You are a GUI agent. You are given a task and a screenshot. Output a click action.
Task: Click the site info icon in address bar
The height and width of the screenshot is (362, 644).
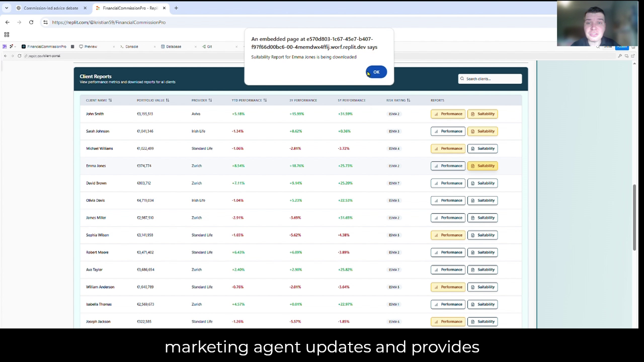pyautogui.click(x=45, y=22)
